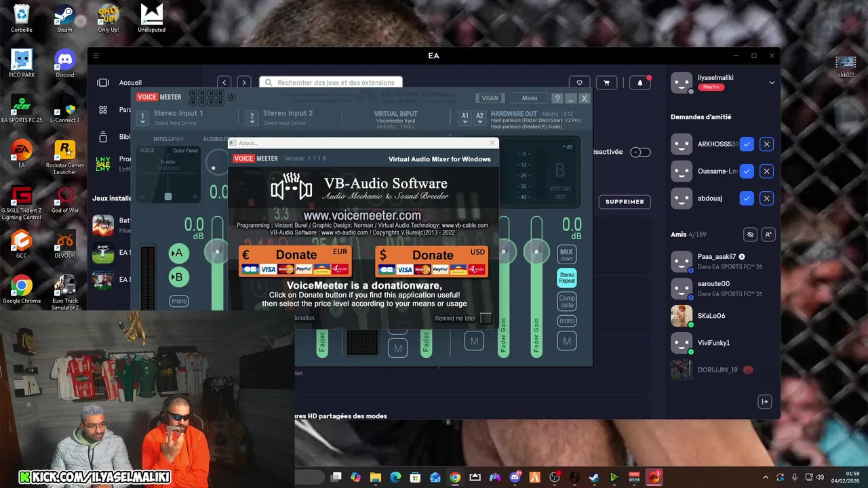Open A1 hardware out dropdown
Image resolution: width=868 pixels, height=488 pixels.
[x=465, y=119]
